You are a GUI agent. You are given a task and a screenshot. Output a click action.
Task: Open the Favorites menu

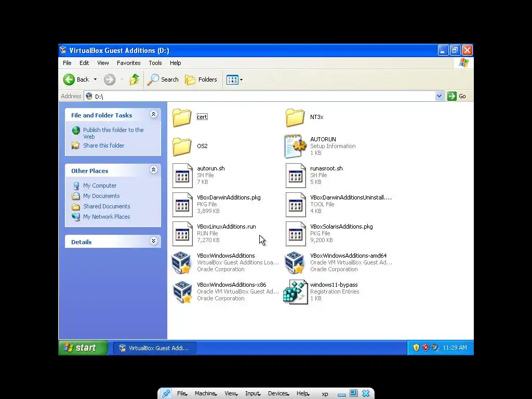pyautogui.click(x=129, y=63)
